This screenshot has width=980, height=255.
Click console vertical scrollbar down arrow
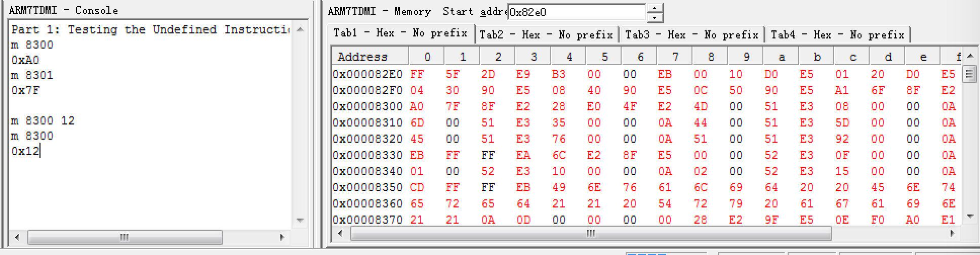(x=300, y=221)
